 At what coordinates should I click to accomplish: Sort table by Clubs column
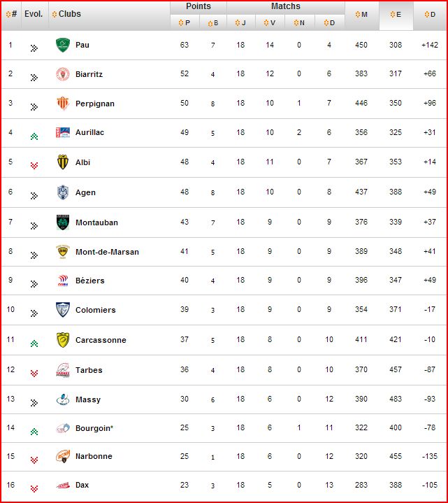point(66,14)
